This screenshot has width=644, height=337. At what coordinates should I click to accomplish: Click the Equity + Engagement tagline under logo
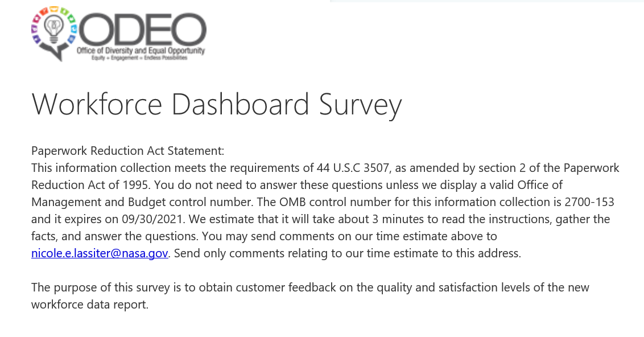139,58
